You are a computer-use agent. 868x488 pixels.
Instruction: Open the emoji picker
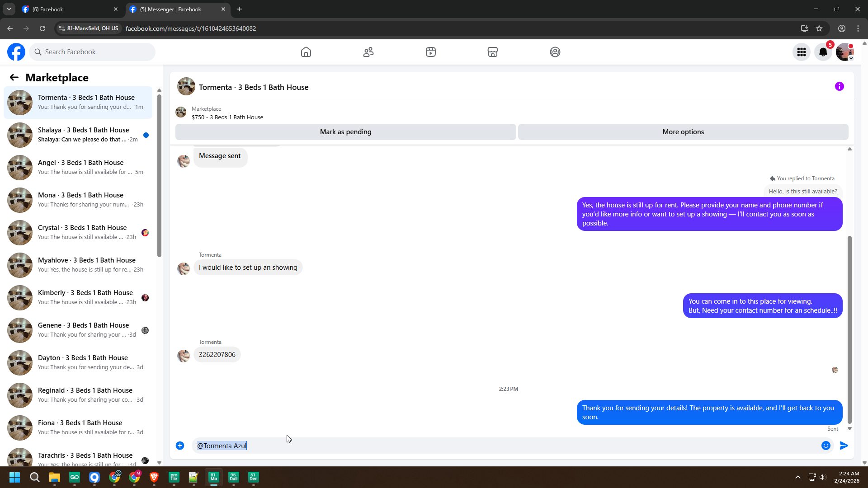tap(826, 446)
